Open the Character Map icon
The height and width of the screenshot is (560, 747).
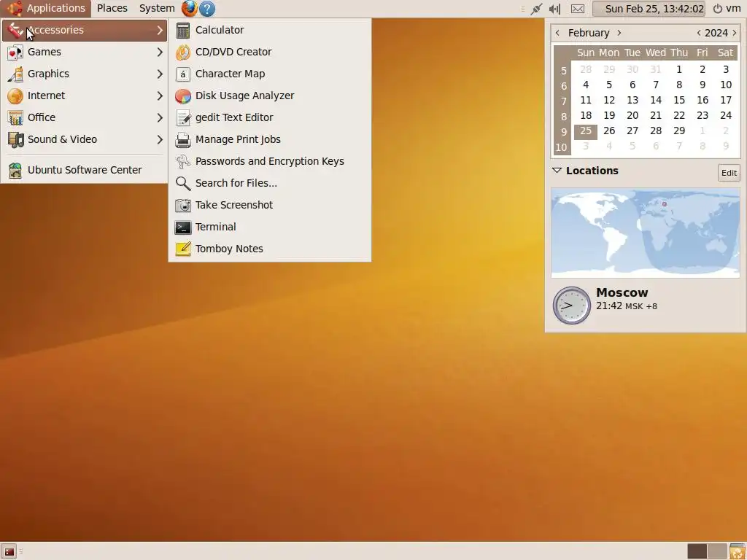[183, 74]
